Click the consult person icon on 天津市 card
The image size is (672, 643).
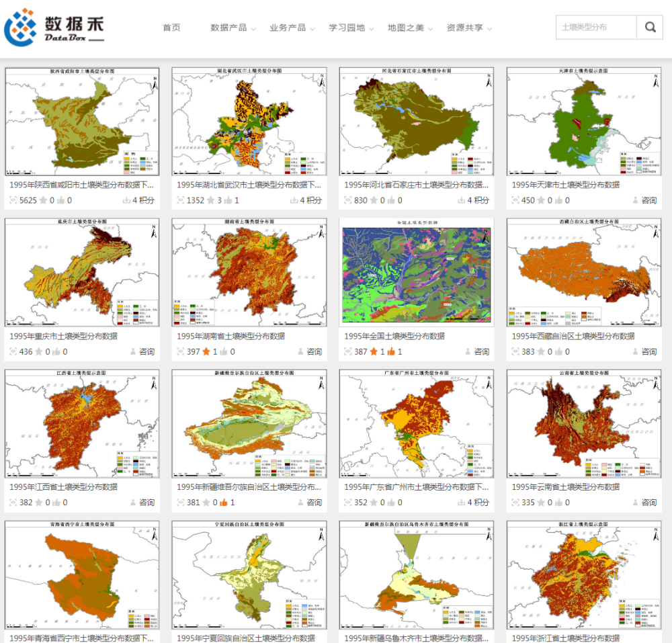pos(635,200)
